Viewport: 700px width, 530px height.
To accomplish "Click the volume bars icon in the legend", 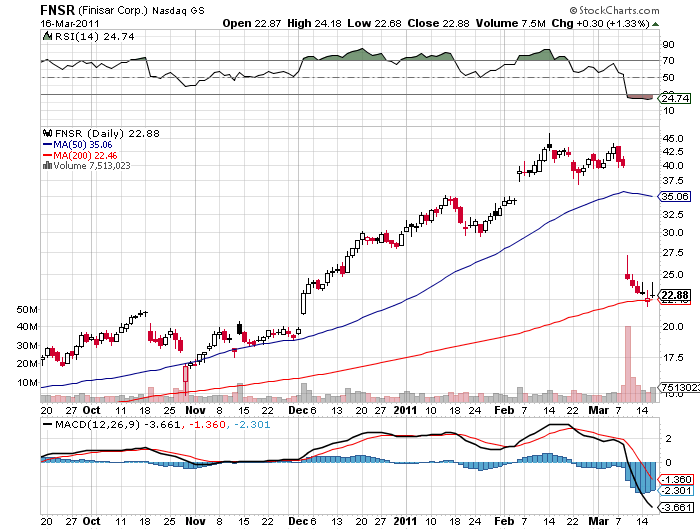I will [x=47, y=166].
